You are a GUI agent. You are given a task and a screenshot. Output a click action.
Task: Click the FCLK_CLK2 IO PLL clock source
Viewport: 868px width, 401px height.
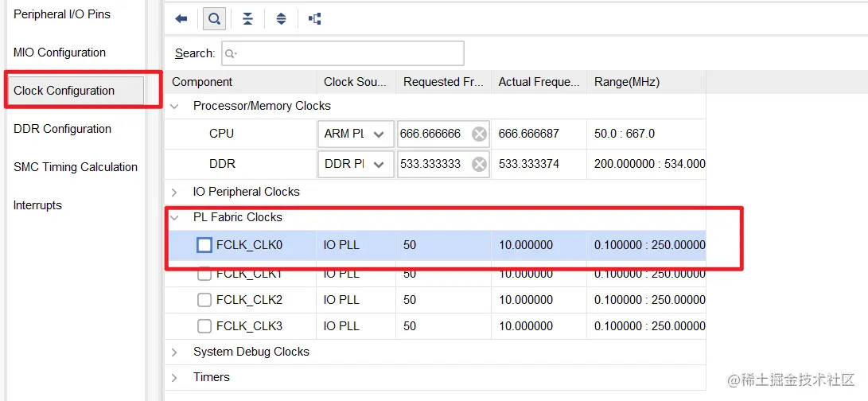341,300
